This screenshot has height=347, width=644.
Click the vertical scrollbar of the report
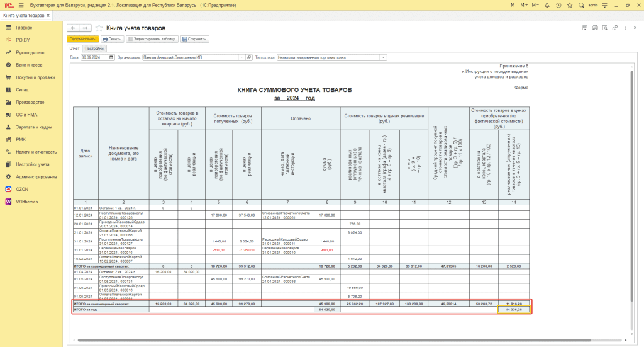[631, 185]
